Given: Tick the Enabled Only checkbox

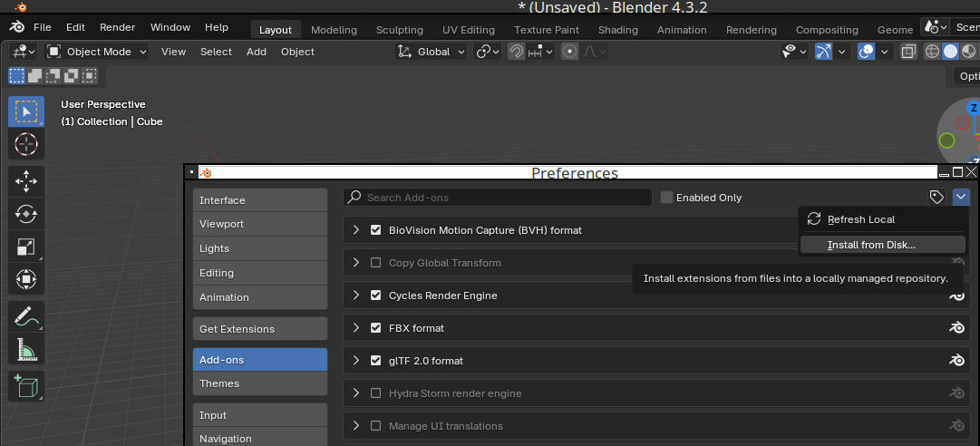Looking at the screenshot, I should pyautogui.click(x=667, y=198).
